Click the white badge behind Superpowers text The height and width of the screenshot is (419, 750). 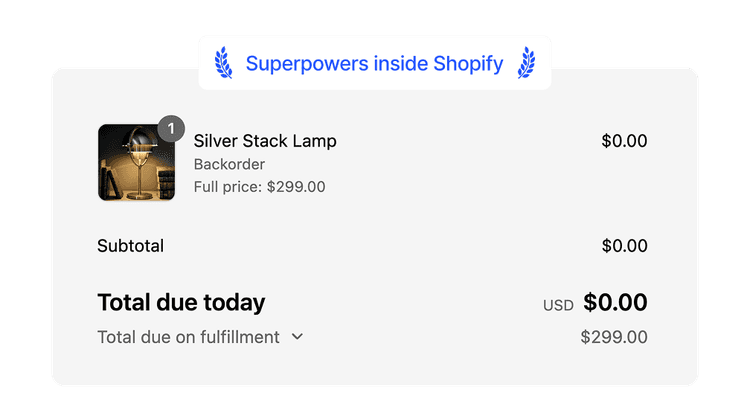click(x=375, y=63)
